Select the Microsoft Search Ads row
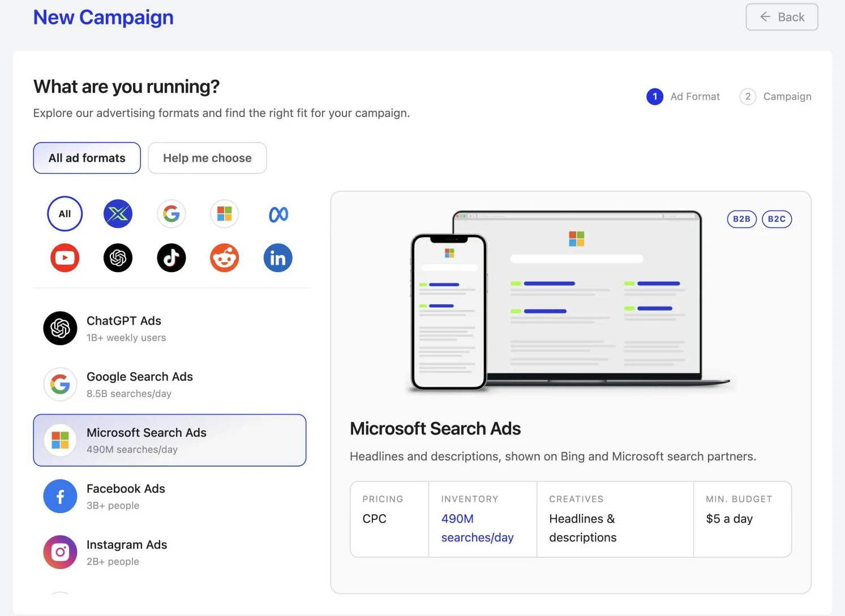845x616 pixels. click(170, 440)
